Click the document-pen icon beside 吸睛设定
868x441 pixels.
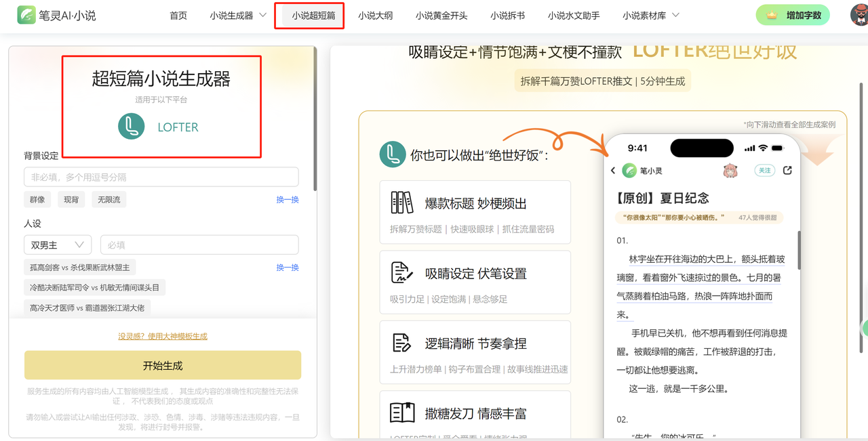click(402, 272)
